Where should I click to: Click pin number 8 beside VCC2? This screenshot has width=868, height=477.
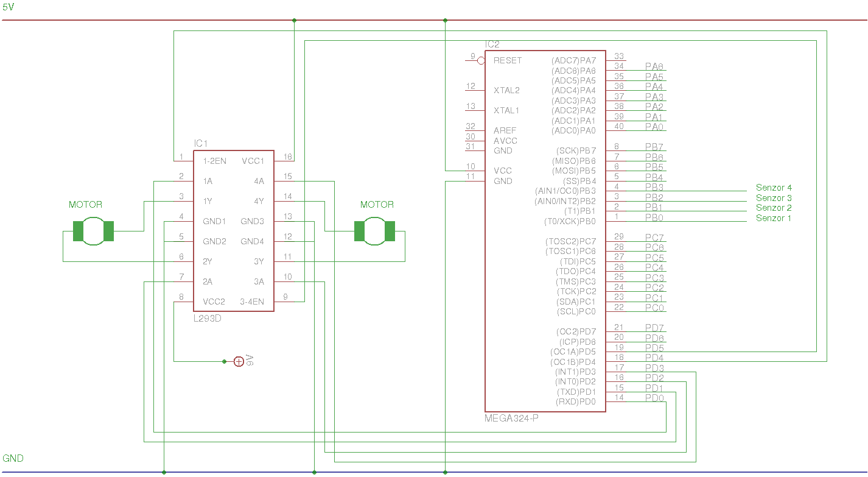(x=181, y=297)
